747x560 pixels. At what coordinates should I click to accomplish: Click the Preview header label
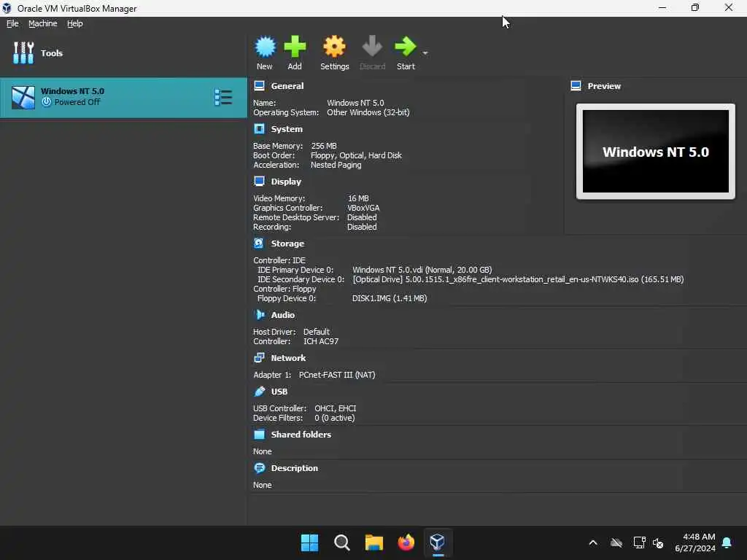pyautogui.click(x=604, y=86)
